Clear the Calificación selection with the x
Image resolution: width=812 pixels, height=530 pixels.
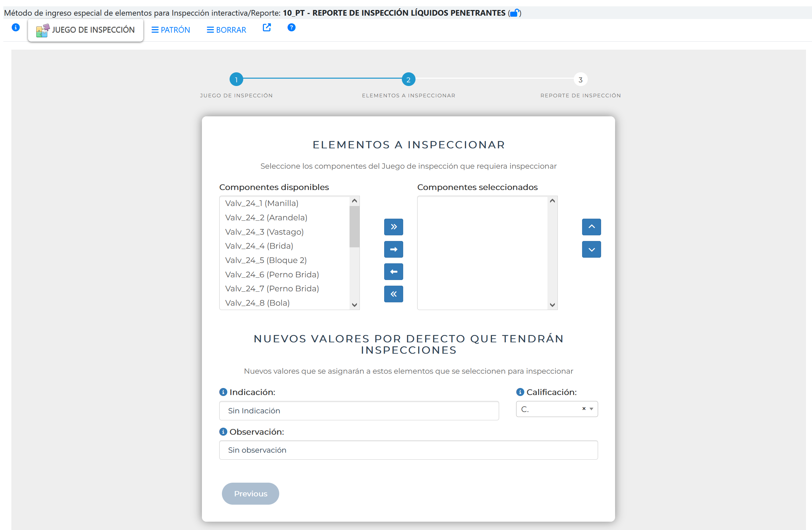coord(584,409)
